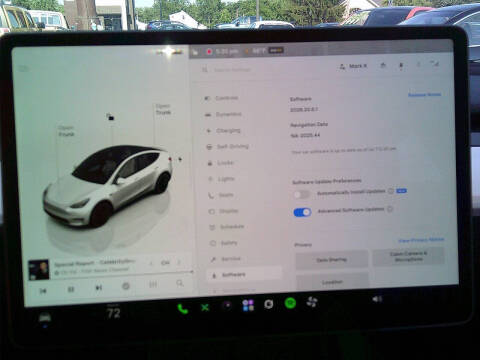The height and width of the screenshot is (360, 480).
Task: Open the Release Notes link
Action: [x=424, y=95]
